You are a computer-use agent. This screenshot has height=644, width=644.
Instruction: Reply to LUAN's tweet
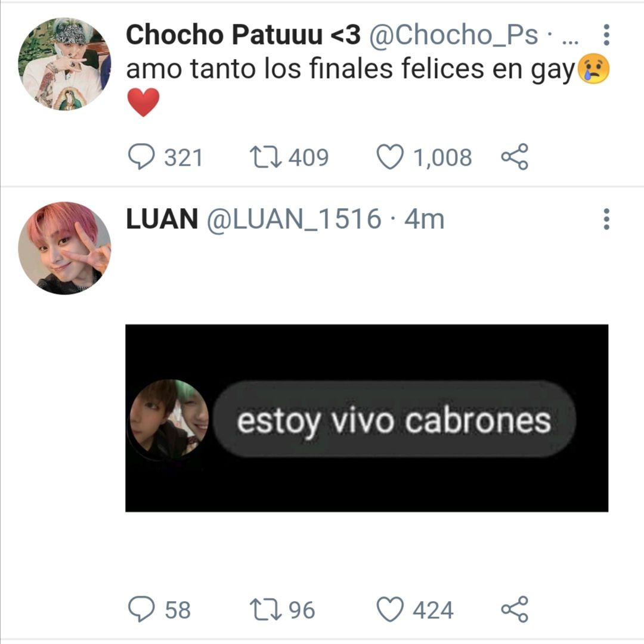(141, 609)
